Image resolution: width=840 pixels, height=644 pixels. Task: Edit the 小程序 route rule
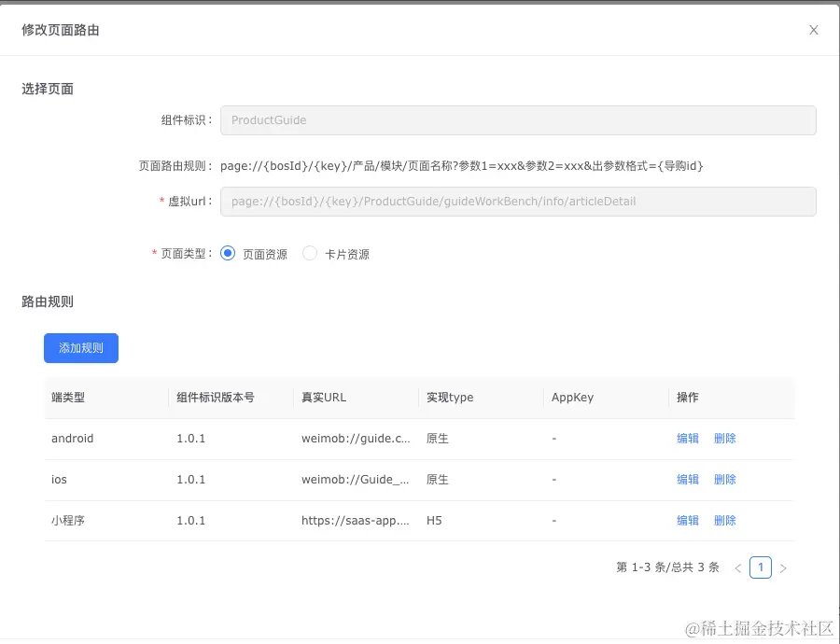(x=688, y=520)
